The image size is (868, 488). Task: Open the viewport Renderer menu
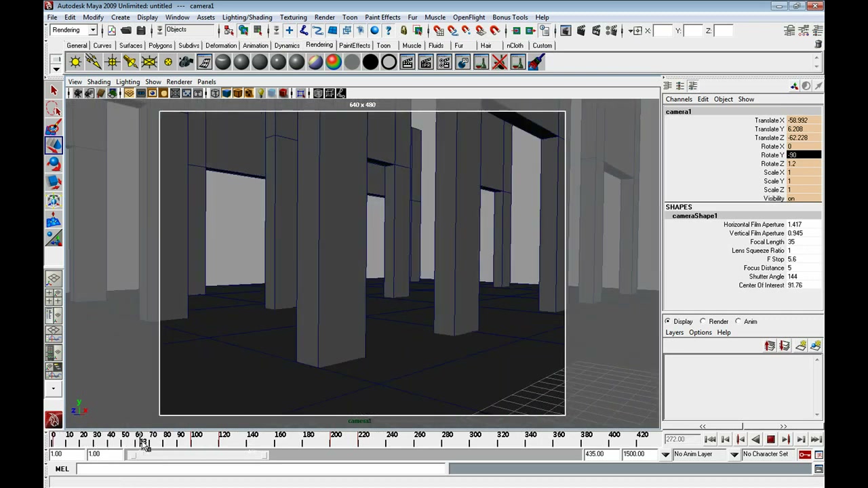point(179,82)
